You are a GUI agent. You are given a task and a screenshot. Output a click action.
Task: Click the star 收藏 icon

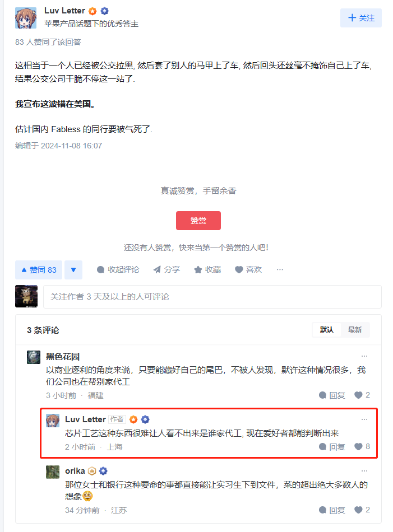pyautogui.click(x=198, y=270)
